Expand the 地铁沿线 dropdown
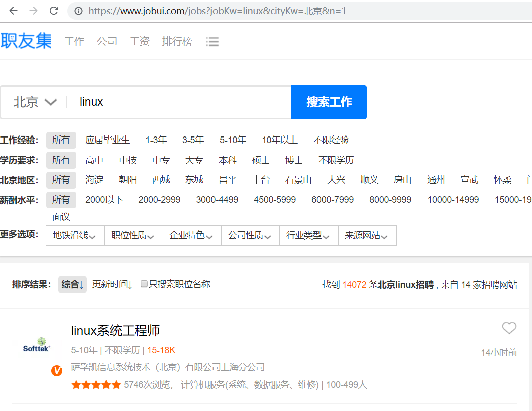The height and width of the screenshot is (411, 532). tap(74, 235)
